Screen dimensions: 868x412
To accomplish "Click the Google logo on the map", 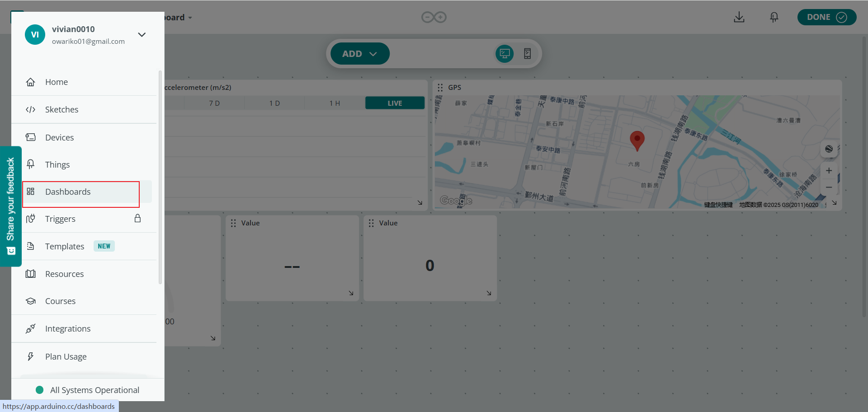I will coord(456,200).
